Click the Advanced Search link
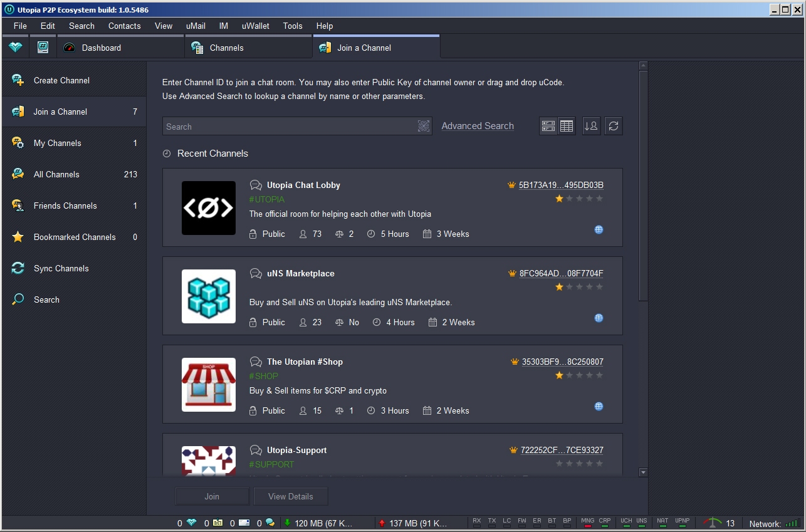 (478, 126)
